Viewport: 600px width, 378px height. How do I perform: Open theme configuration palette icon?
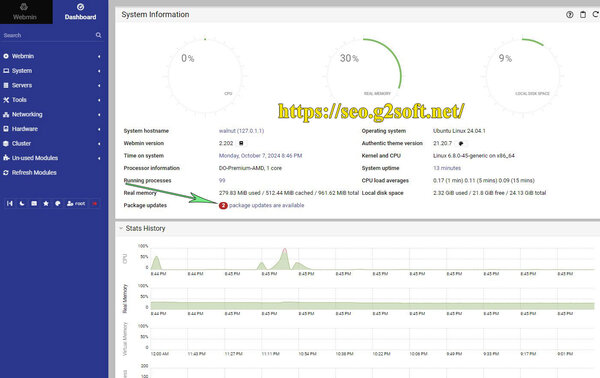tap(58, 204)
